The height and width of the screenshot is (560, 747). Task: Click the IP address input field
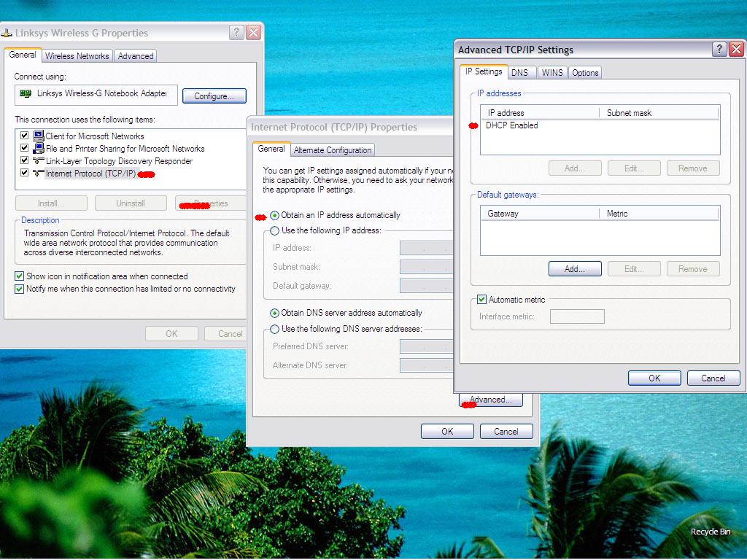426,248
